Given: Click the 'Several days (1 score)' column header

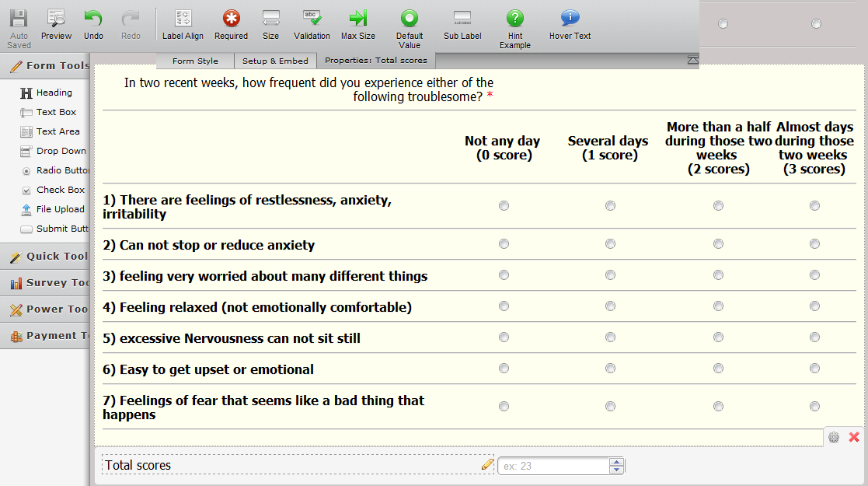Looking at the screenshot, I should [x=608, y=148].
